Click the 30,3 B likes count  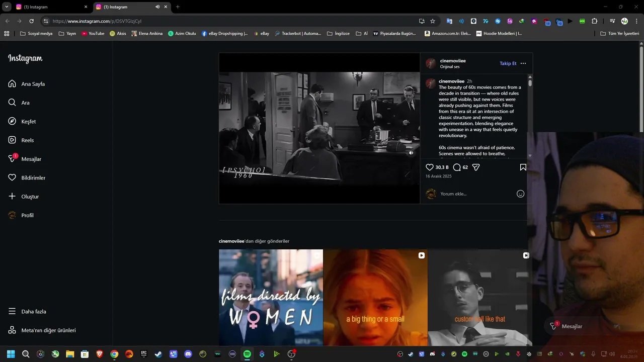[442, 167]
